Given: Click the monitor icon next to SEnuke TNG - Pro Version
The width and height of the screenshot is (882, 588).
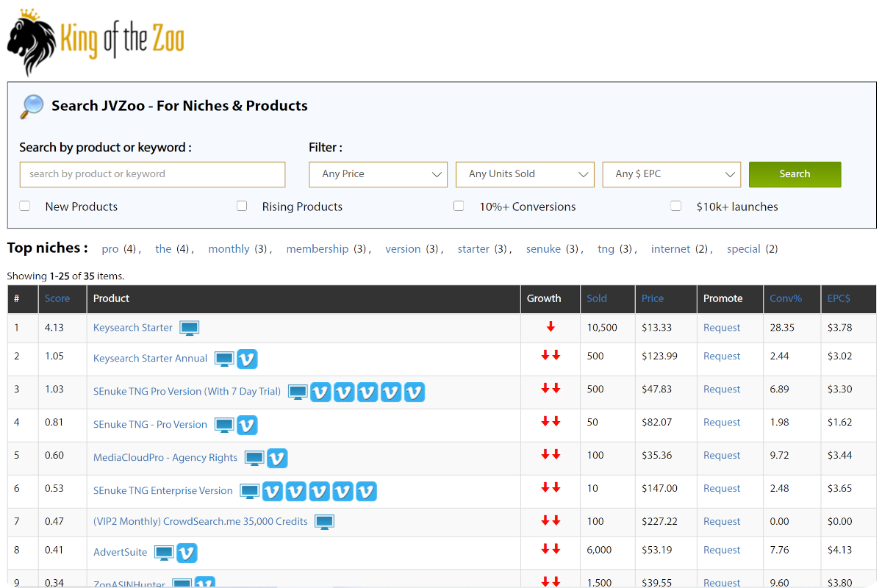Looking at the screenshot, I should 224,425.
